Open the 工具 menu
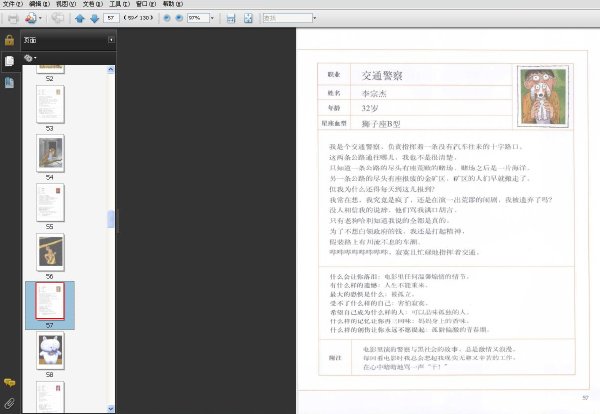The width and height of the screenshot is (600, 414). [x=119, y=4]
